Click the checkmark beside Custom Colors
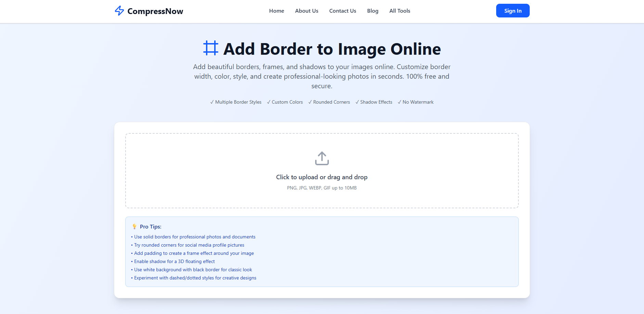644x314 pixels. (269, 102)
